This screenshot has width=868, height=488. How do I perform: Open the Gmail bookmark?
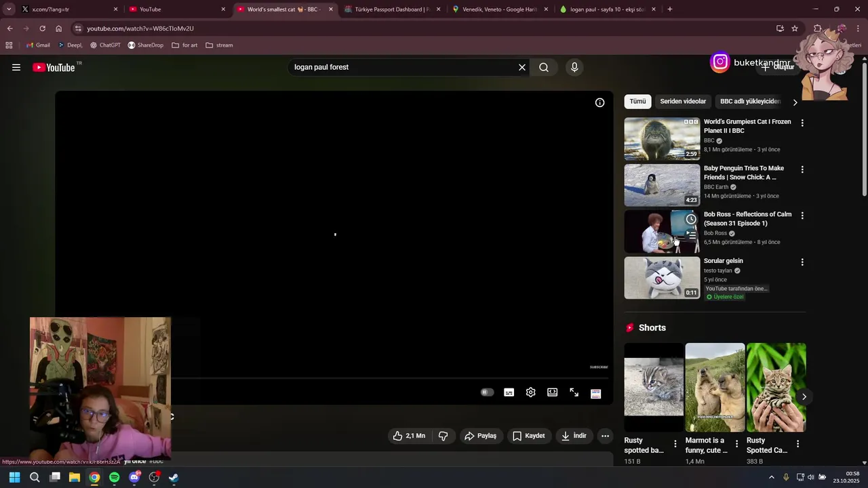(38, 45)
